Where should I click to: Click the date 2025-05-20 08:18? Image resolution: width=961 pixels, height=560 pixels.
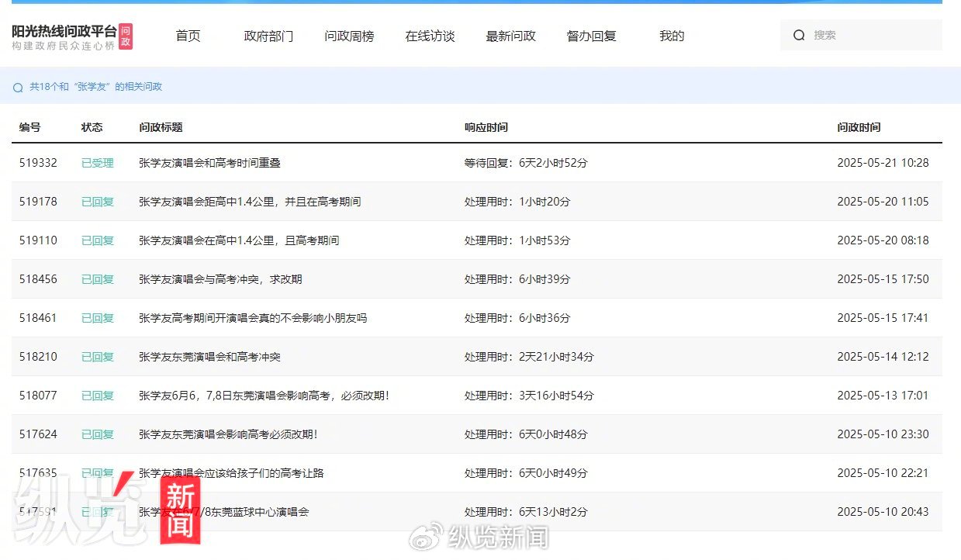coord(883,240)
